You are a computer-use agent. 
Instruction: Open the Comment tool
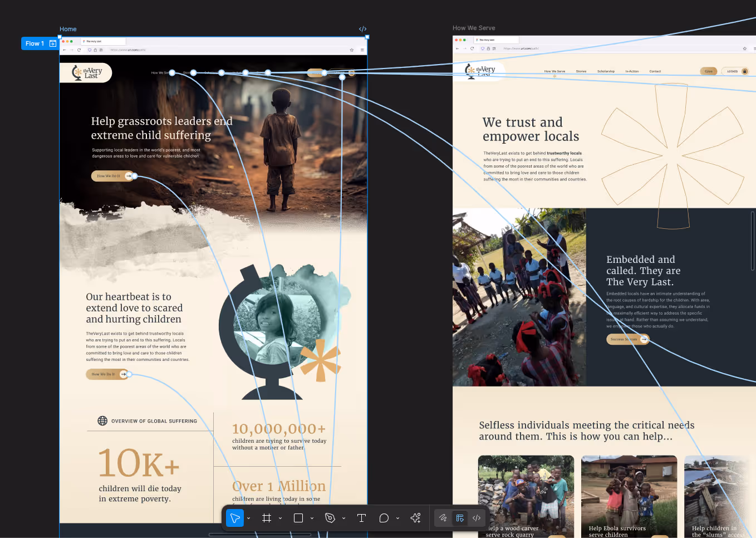tap(384, 518)
